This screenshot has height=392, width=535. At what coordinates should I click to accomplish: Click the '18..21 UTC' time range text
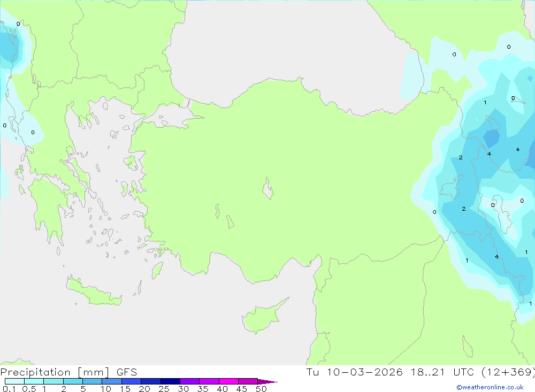pyautogui.click(x=443, y=372)
